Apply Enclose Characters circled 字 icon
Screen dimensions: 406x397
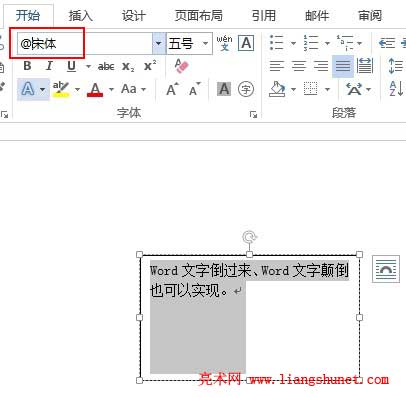[x=246, y=89]
